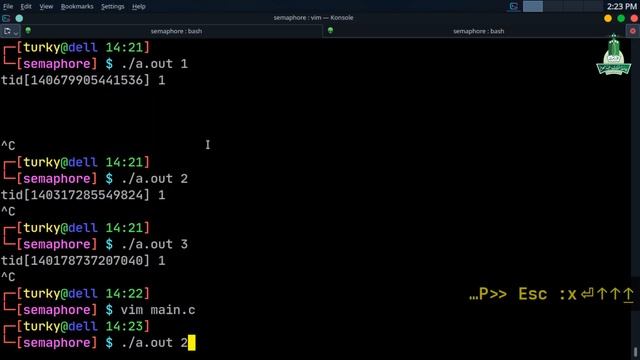This screenshot has height=360, width=640.
Task: Switch to the second virtual desktop in the pager
Action: [553, 6]
